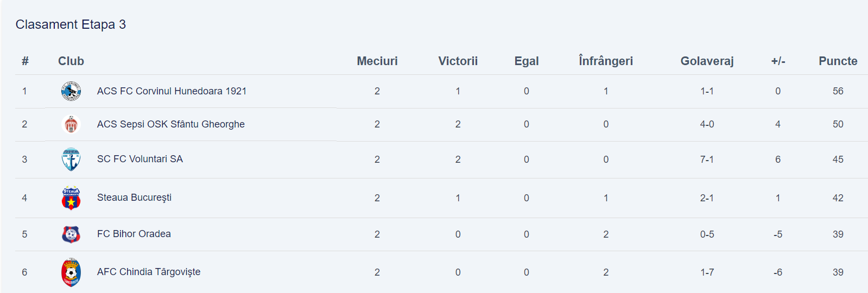Click the Club column header
The image size is (868, 293).
tap(71, 61)
